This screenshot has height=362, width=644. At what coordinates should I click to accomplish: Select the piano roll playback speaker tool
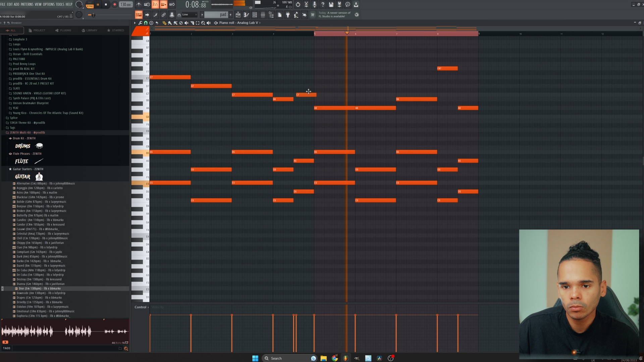pos(209,23)
